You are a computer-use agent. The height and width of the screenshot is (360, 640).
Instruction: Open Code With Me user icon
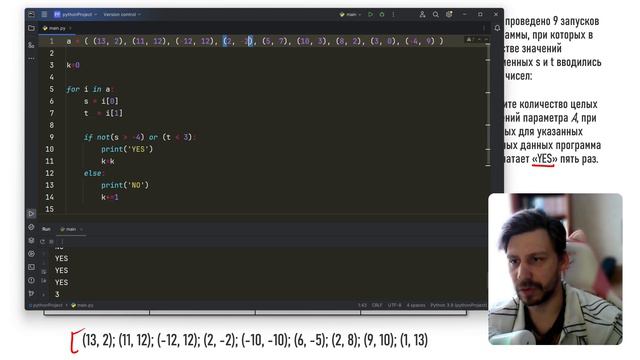(x=422, y=14)
